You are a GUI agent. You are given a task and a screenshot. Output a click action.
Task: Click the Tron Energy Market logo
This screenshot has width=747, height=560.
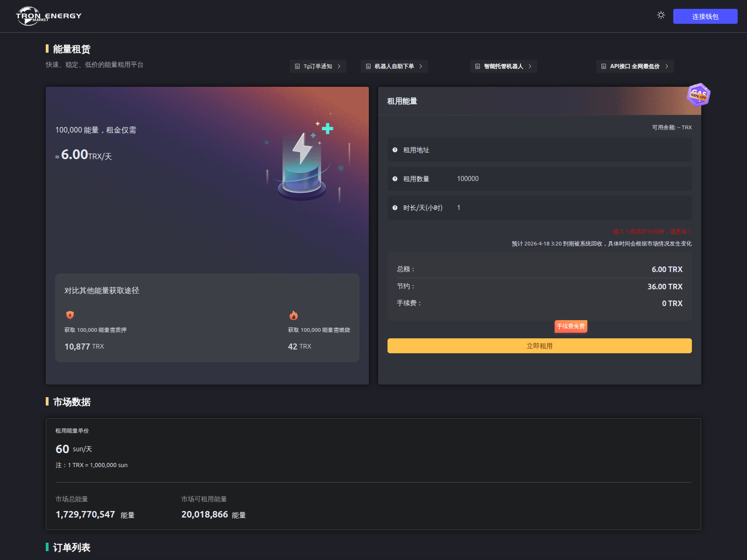tap(49, 16)
